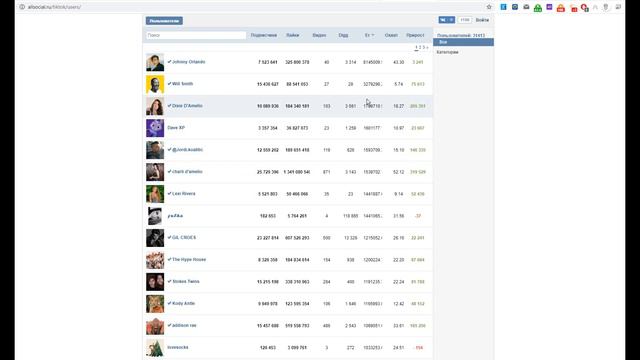Sort table by Охват column
640x360 pixels.
pos(391,36)
